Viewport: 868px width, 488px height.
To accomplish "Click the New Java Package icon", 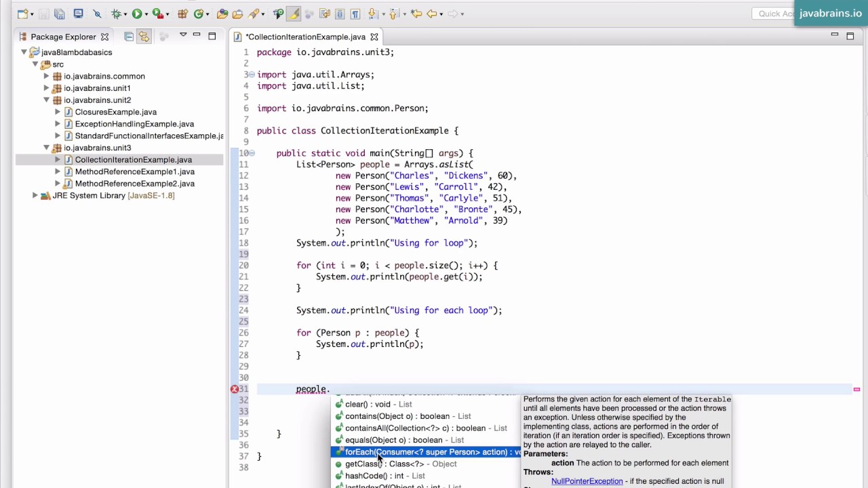I will [182, 14].
